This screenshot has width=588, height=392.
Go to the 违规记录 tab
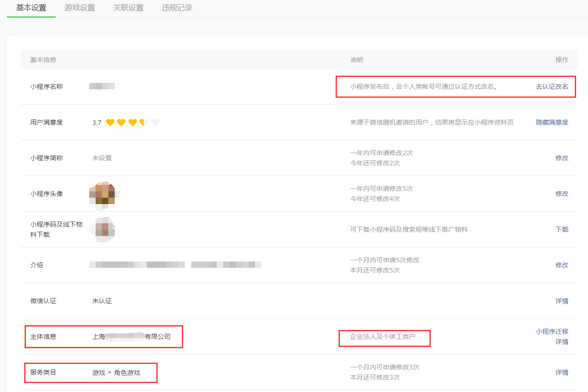(x=177, y=8)
